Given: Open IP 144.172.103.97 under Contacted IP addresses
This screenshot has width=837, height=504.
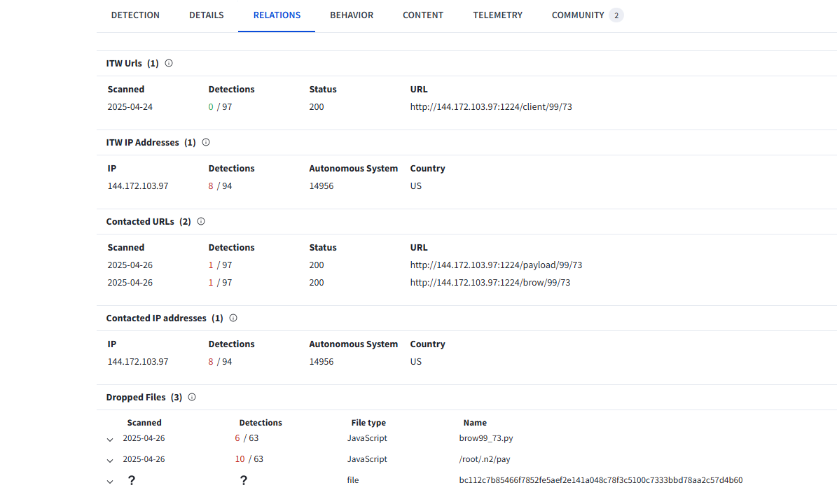Looking at the screenshot, I should click(138, 362).
